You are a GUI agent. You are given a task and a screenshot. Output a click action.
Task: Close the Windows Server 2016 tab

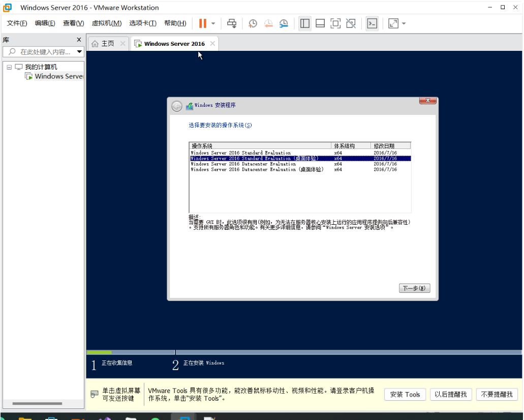tap(212, 43)
